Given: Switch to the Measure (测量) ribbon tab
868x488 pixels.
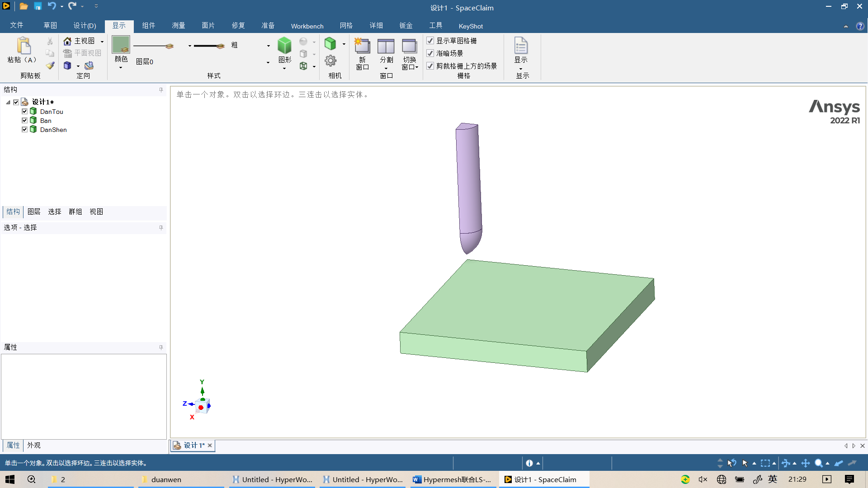Looking at the screenshot, I should click(x=179, y=26).
